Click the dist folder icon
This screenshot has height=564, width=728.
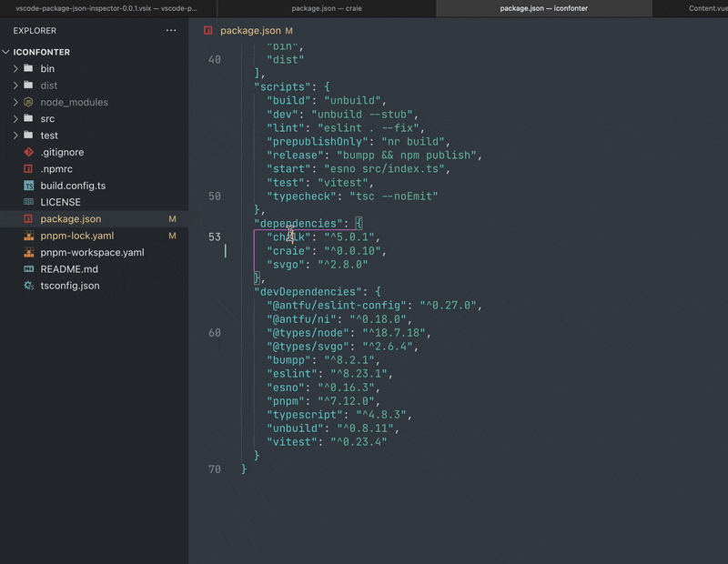[28, 85]
